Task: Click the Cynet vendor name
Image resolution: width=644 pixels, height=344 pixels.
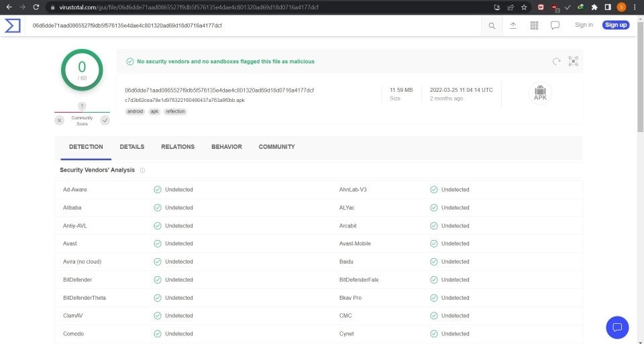Action: click(347, 334)
